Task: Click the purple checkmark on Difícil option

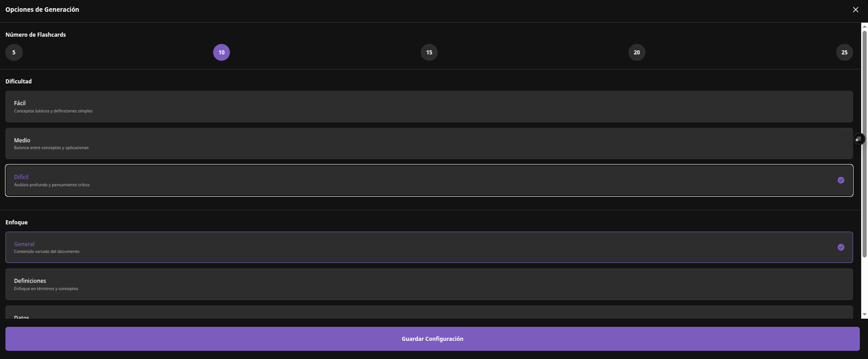Action: [841, 180]
